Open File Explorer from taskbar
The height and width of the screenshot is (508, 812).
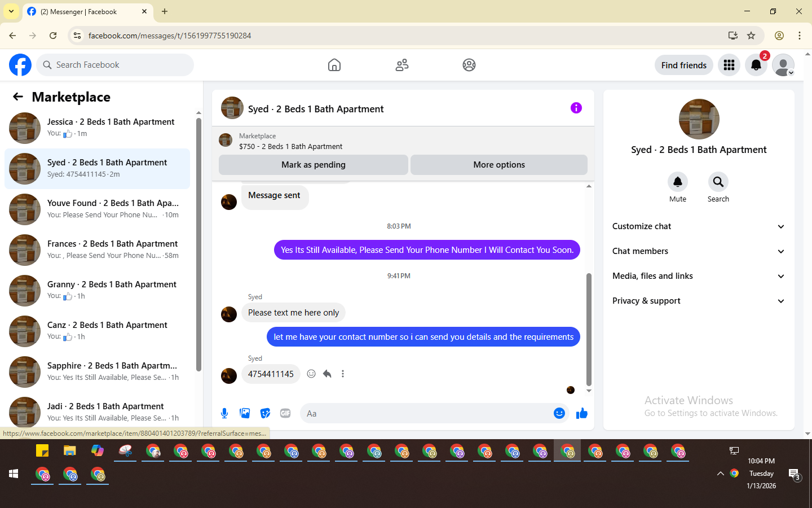point(69,450)
